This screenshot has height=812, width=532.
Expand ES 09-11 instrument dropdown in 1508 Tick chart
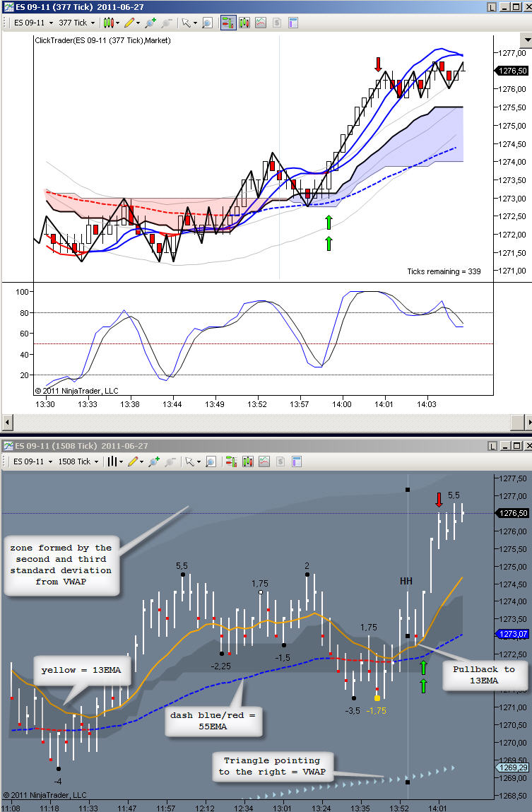click(50, 461)
